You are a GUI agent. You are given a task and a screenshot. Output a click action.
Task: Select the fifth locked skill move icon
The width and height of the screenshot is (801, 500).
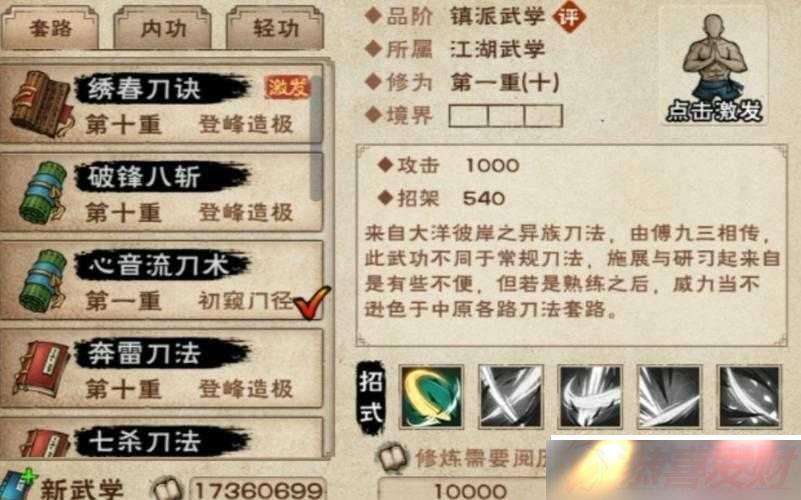click(749, 397)
